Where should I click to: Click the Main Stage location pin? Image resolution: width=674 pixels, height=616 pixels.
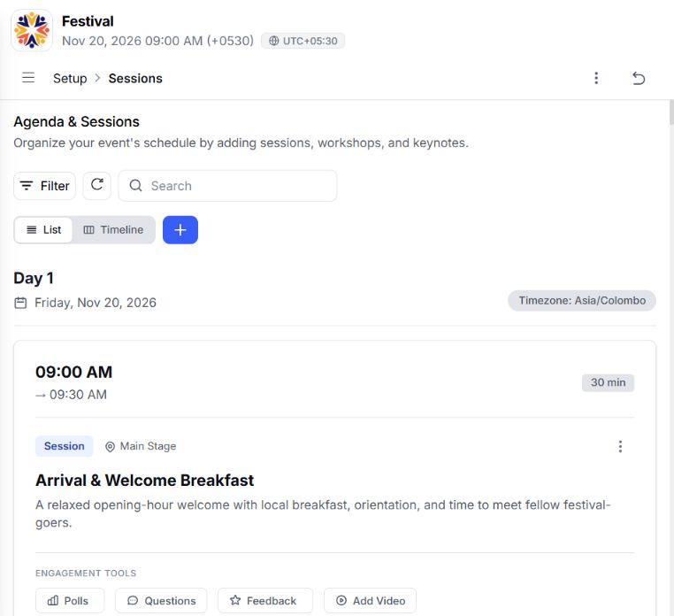point(110,447)
